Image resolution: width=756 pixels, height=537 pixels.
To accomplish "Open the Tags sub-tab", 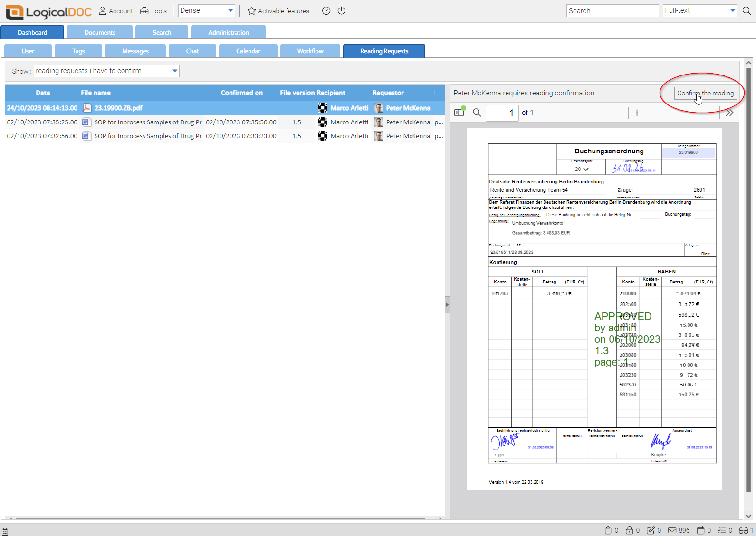I will click(x=78, y=51).
